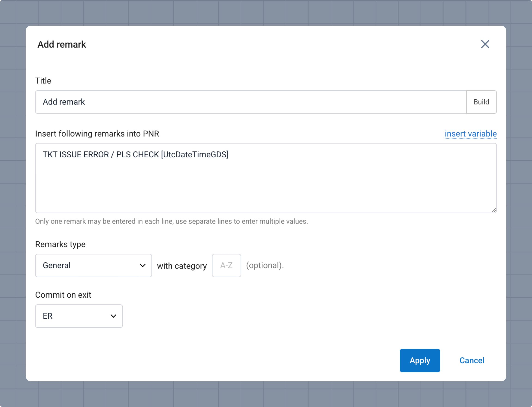
Task: Click the chevron arrow on the ER dropdown
Action: pyautogui.click(x=113, y=316)
